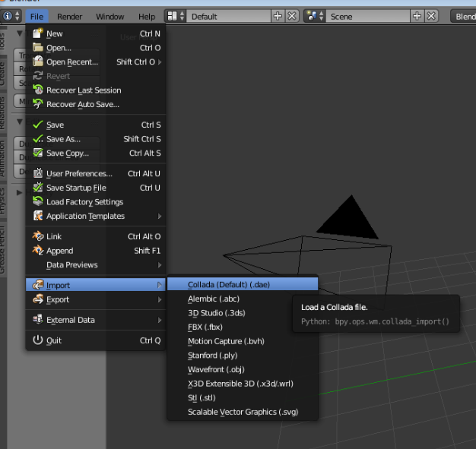Choose Stanford (.ply) import
Viewport: 476px width, 449px height.
[x=243, y=356]
